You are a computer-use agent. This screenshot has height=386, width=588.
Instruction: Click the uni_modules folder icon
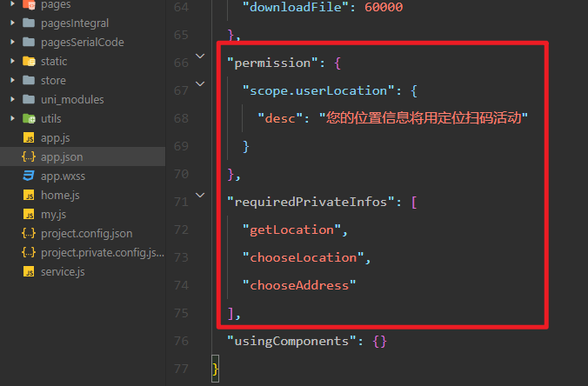(29, 99)
